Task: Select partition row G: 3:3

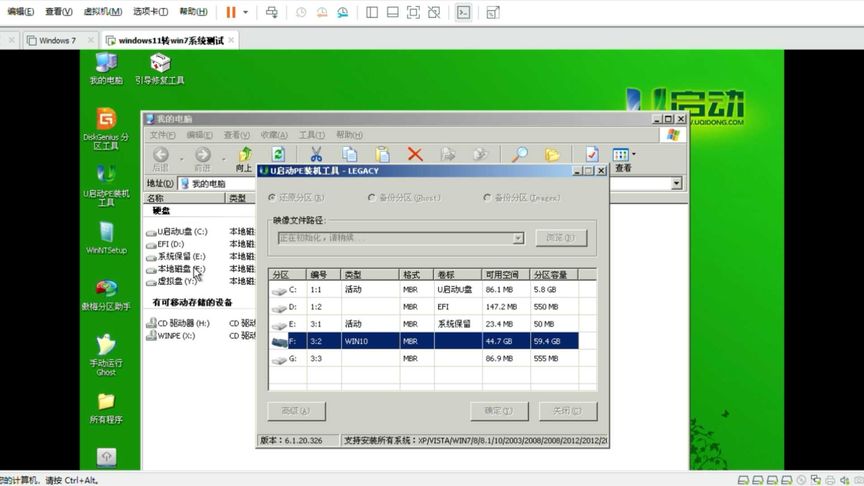Action: [425, 358]
